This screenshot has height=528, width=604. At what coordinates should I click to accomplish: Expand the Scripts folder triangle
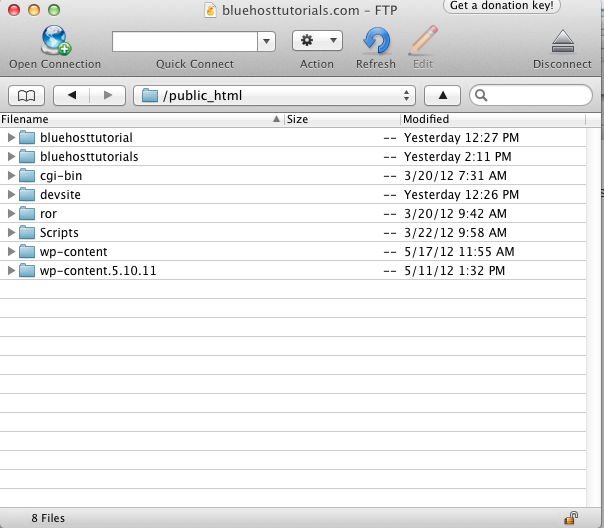click(x=11, y=233)
